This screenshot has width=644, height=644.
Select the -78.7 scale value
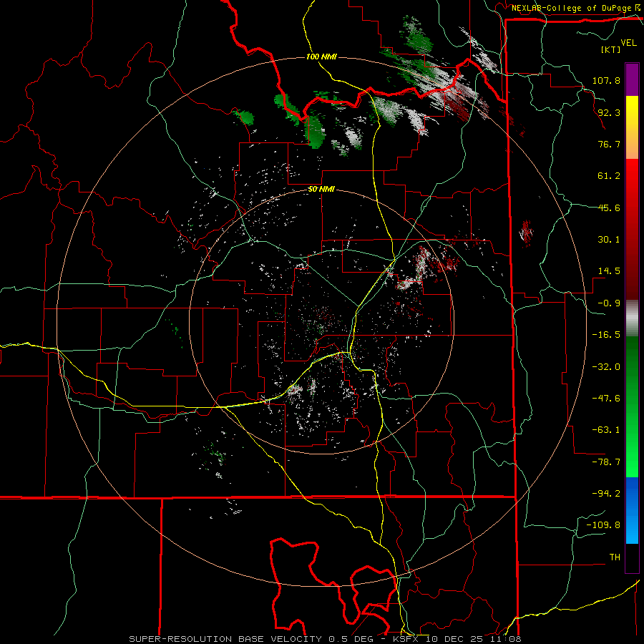(x=606, y=462)
